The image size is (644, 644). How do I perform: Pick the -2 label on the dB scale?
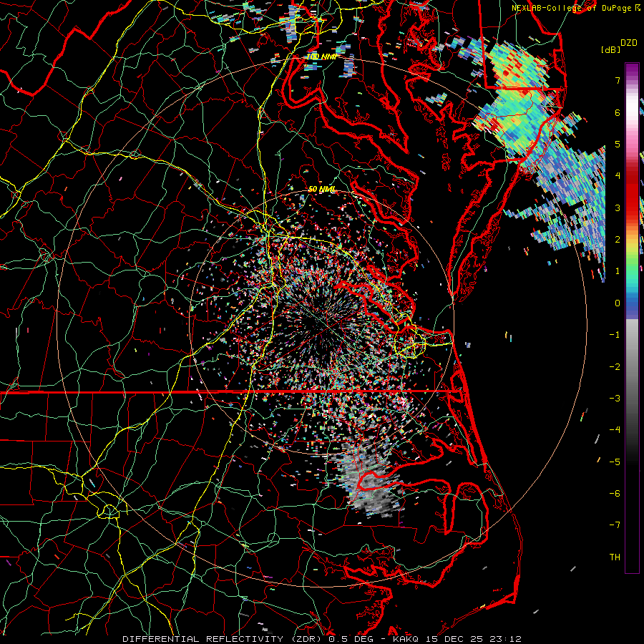tap(615, 367)
